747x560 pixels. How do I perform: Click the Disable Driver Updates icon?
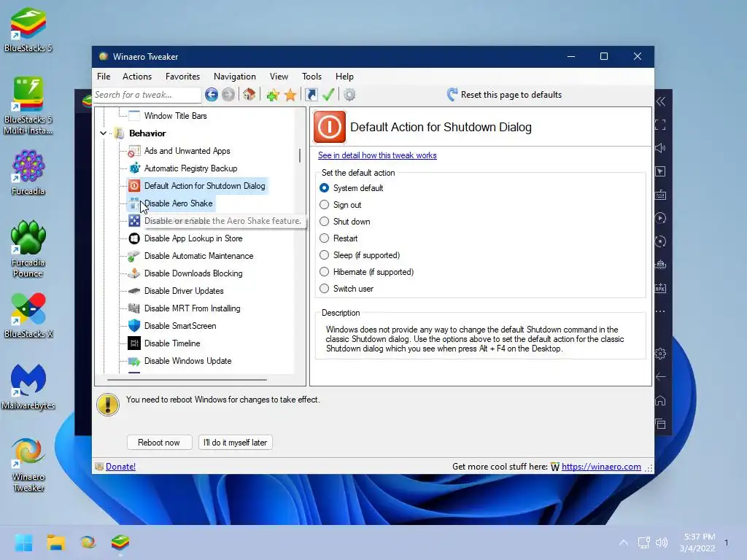coord(134,291)
